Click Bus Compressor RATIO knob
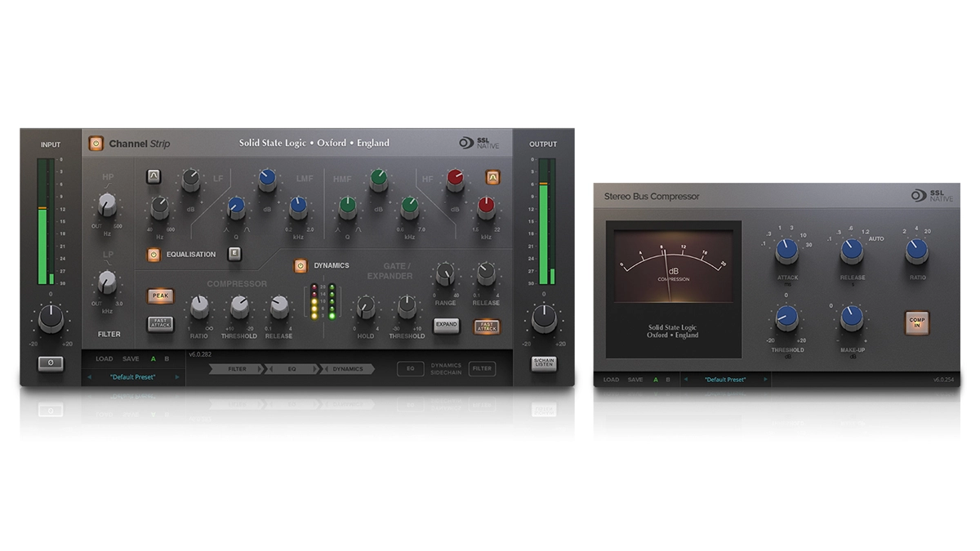This screenshot has width=980, height=551. [916, 251]
